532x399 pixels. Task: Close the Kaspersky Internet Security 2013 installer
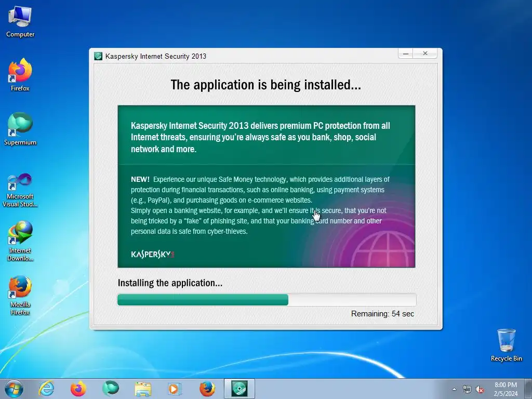click(x=425, y=54)
